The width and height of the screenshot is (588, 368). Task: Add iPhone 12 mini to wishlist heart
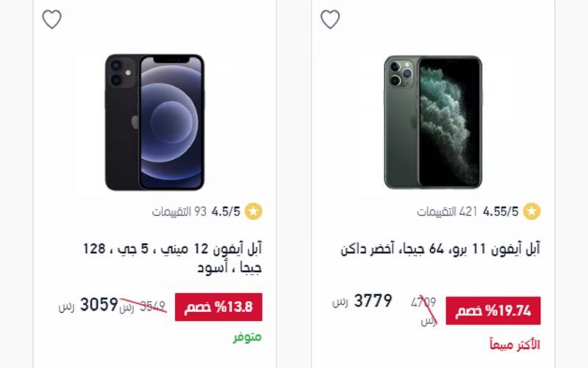click(x=51, y=19)
